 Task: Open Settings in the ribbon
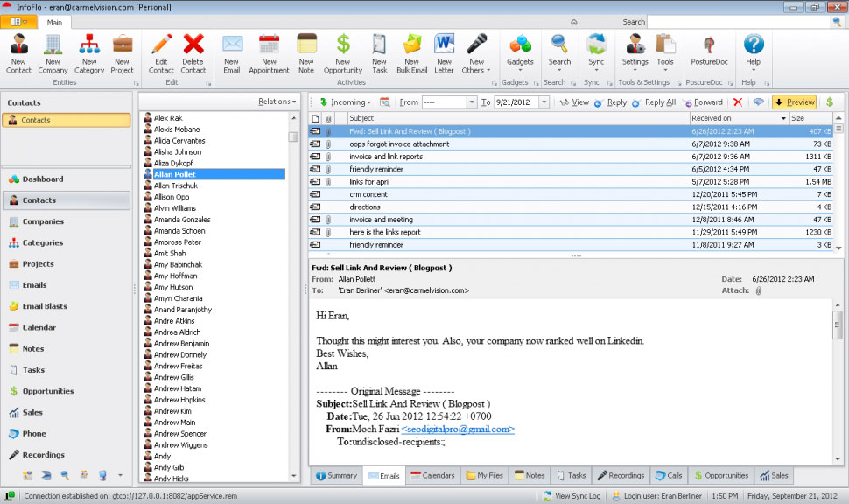click(x=635, y=53)
